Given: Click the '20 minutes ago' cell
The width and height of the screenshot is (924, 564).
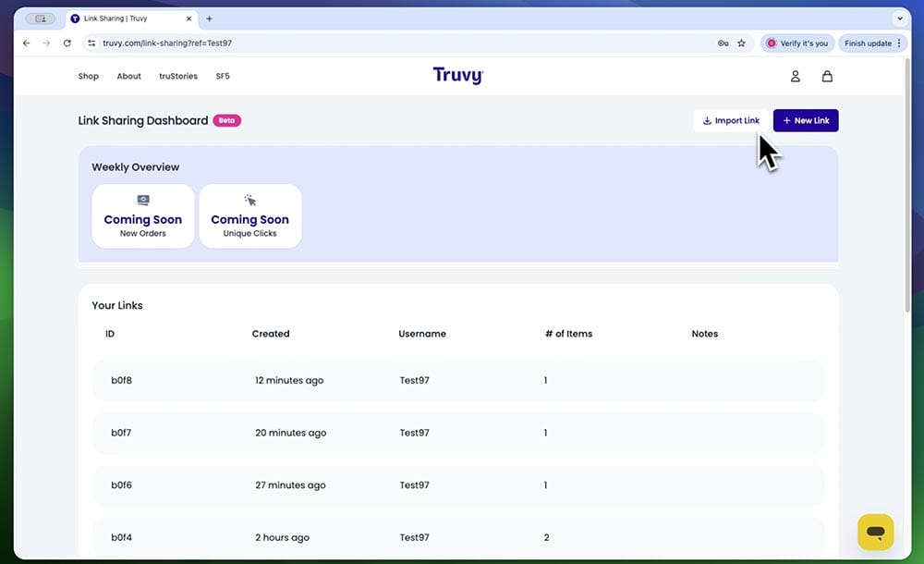Looking at the screenshot, I should (x=290, y=433).
